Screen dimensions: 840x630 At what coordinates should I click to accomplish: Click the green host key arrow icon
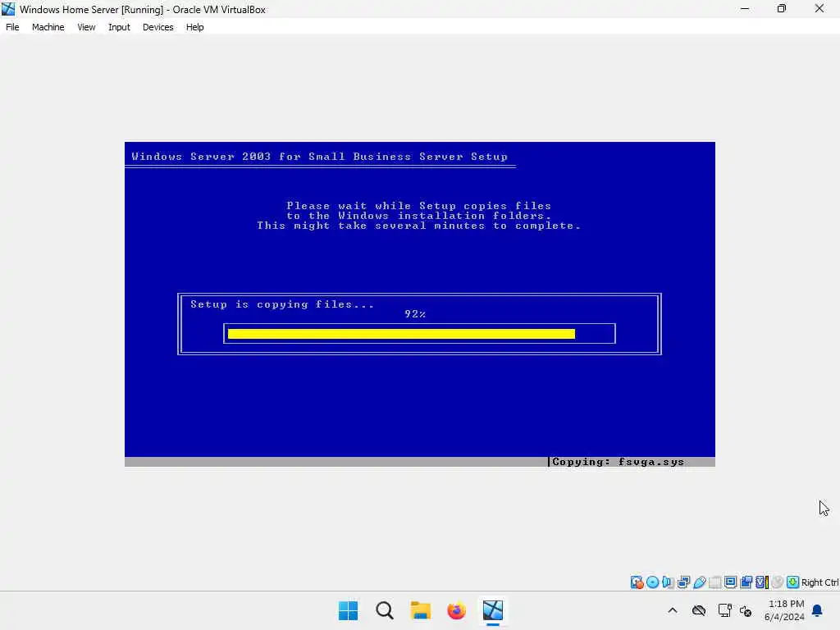(x=793, y=582)
